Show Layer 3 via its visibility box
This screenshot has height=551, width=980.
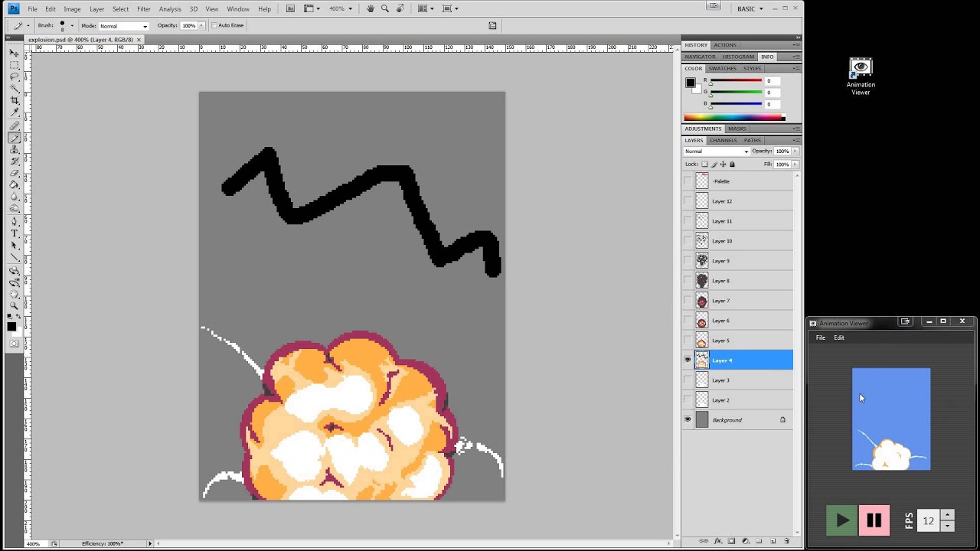688,380
